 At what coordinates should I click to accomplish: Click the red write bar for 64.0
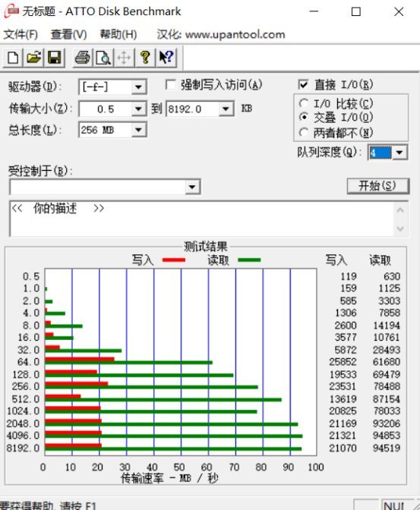click(x=80, y=359)
